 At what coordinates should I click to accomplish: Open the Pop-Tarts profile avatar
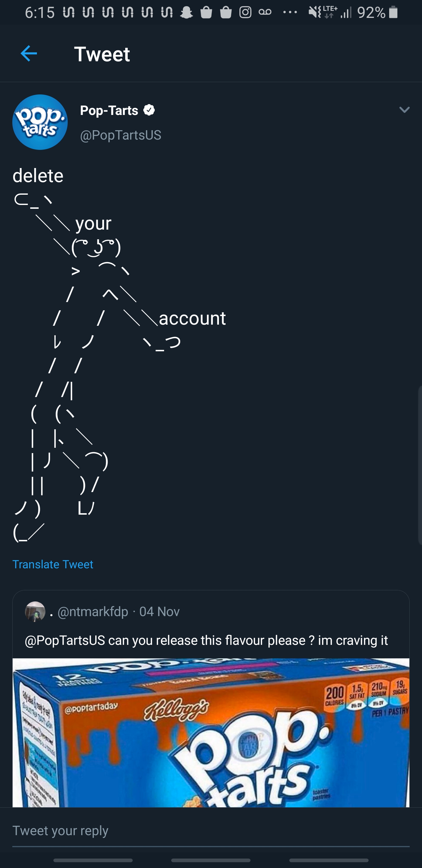point(40,122)
